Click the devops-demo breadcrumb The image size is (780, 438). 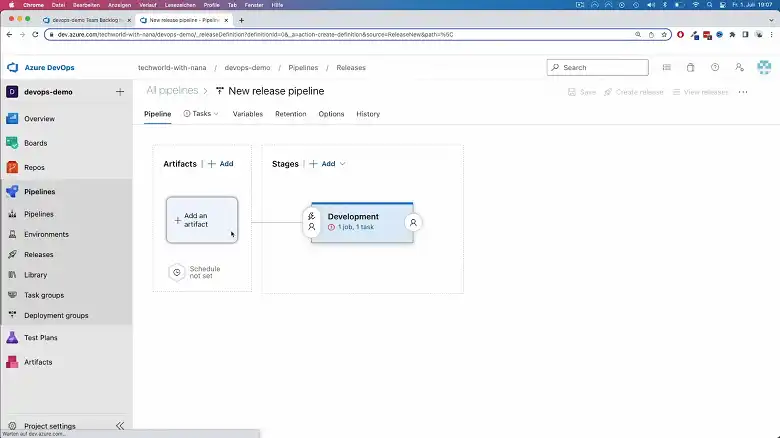click(x=247, y=68)
